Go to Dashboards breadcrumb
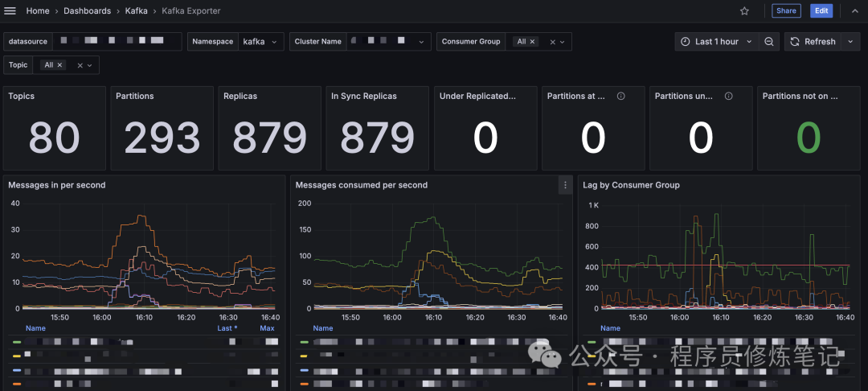Screen dimensions: 868x391 tap(88, 11)
